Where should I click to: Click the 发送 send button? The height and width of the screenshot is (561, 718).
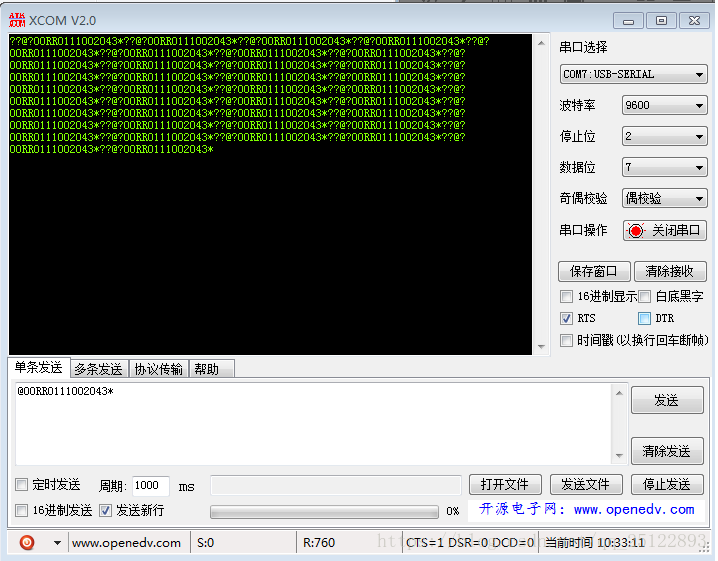(x=667, y=400)
